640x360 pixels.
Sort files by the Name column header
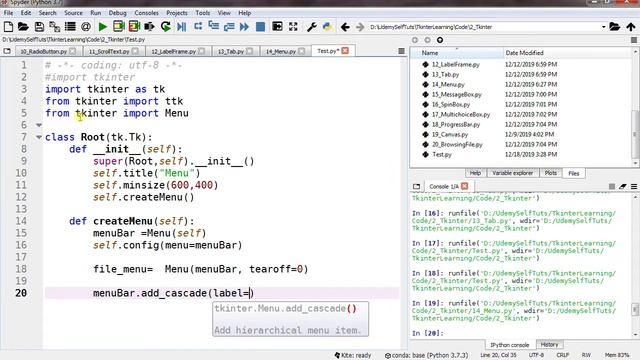(x=457, y=53)
